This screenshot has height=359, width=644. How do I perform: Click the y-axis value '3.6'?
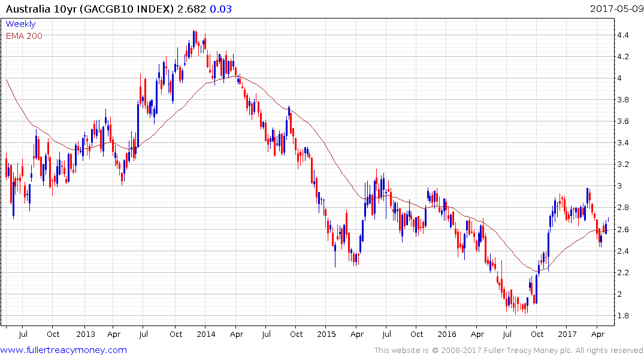coord(622,121)
